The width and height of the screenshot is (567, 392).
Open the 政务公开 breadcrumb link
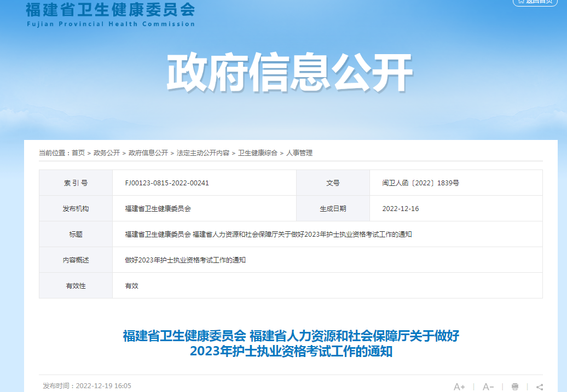[107, 153]
